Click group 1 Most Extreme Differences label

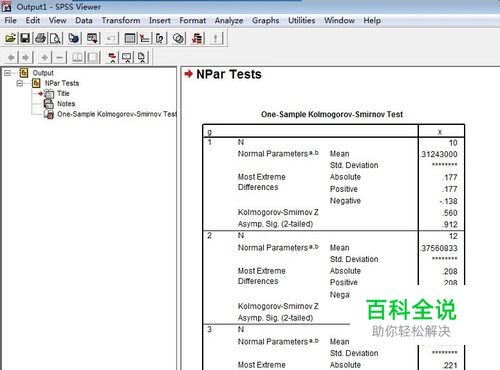click(262, 182)
